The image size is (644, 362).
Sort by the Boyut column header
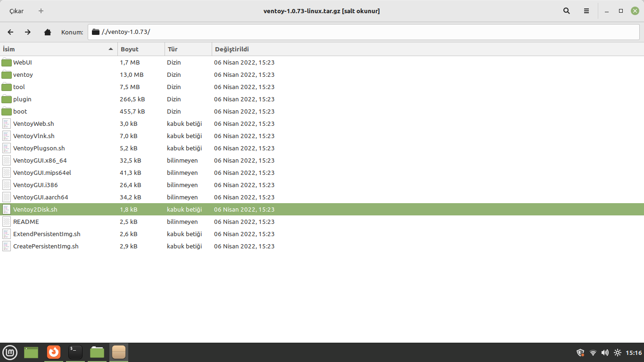(141, 49)
